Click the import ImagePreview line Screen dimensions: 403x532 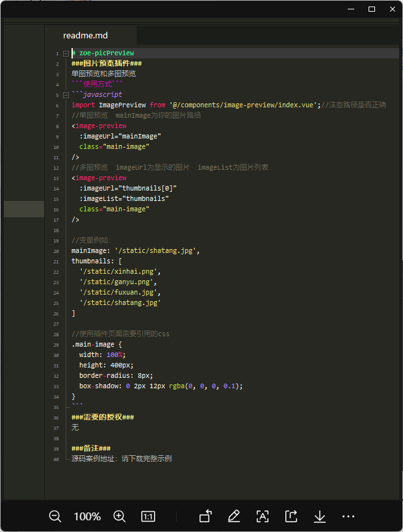(229, 105)
